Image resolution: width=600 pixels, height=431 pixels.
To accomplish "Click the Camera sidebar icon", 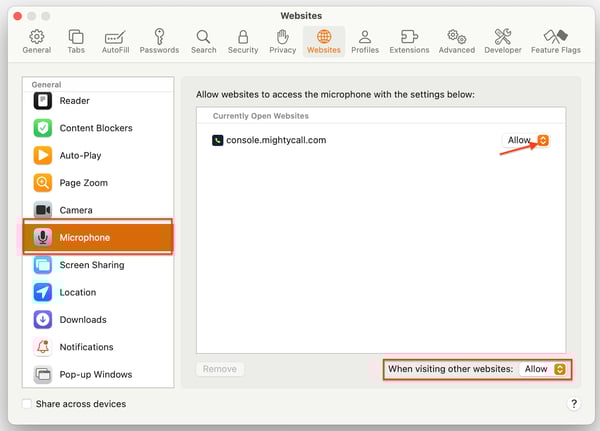I will [x=42, y=210].
